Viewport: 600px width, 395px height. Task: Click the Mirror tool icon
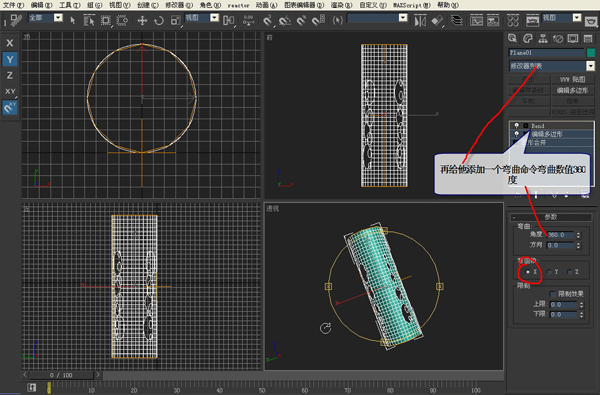coord(420,20)
